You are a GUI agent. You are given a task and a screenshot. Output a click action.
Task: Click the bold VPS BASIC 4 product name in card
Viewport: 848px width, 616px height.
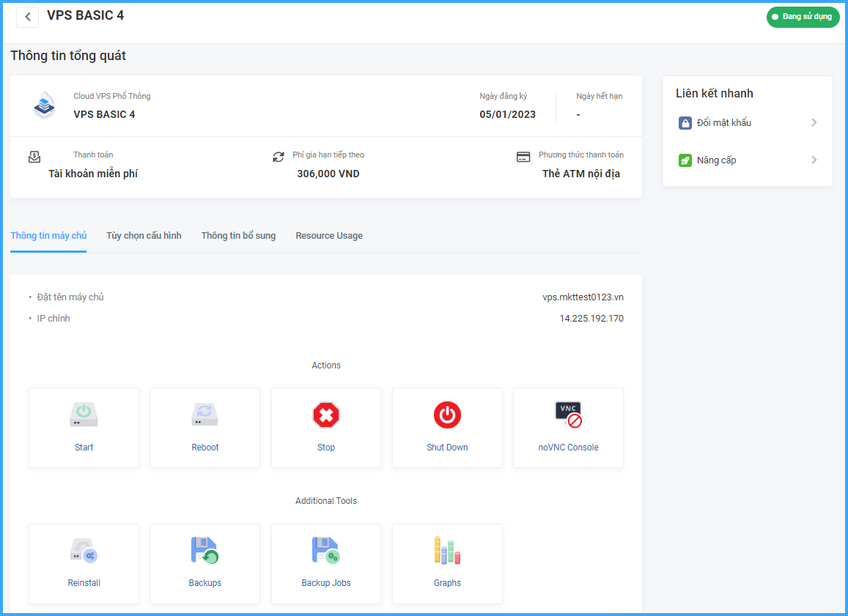tap(104, 114)
